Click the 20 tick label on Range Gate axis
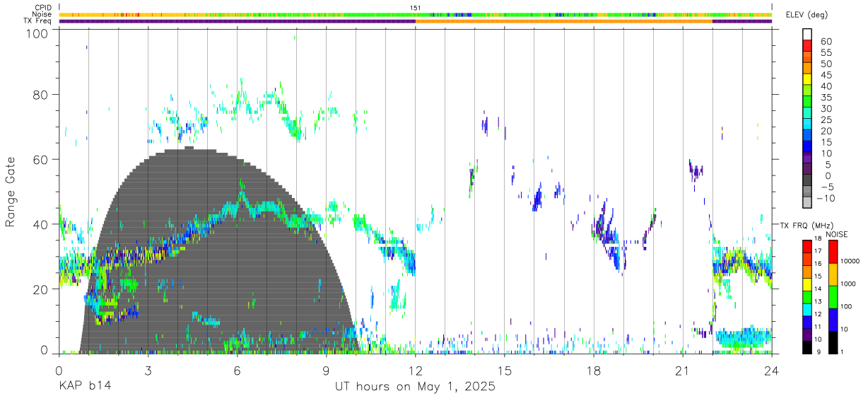Image resolution: width=868 pixels, height=401 pixels. [41, 289]
